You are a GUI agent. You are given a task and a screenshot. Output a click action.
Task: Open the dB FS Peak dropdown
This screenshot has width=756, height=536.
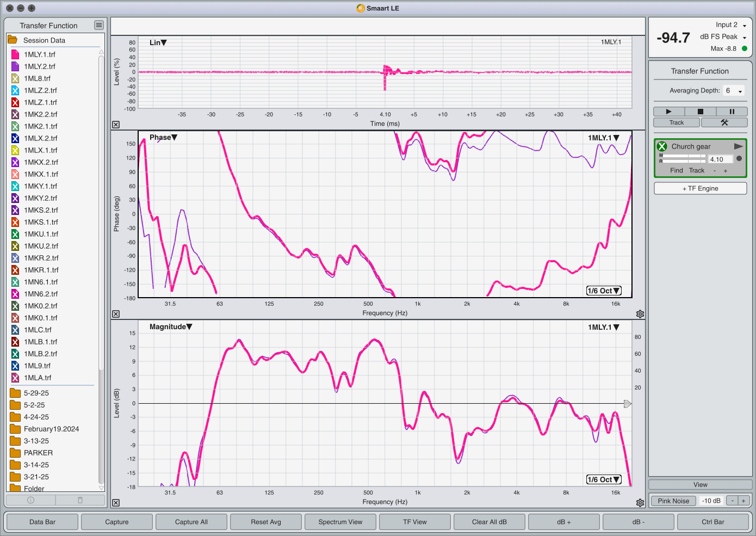click(723, 37)
